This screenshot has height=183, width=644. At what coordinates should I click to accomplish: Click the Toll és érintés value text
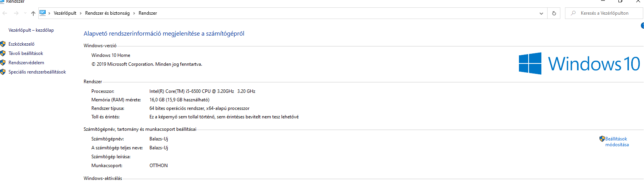pyautogui.click(x=224, y=117)
